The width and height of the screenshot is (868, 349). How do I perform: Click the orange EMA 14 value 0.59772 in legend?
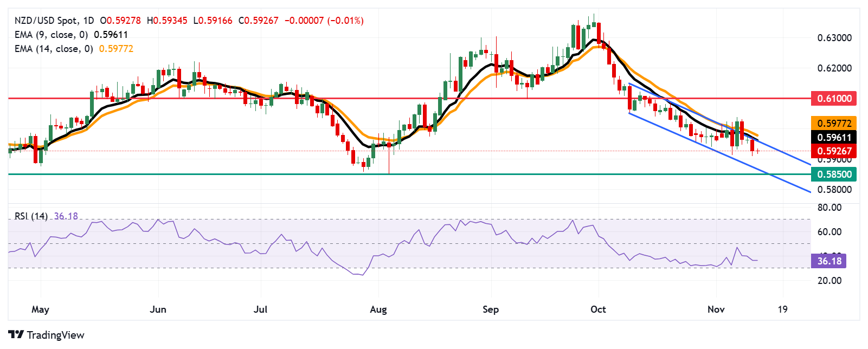point(116,49)
